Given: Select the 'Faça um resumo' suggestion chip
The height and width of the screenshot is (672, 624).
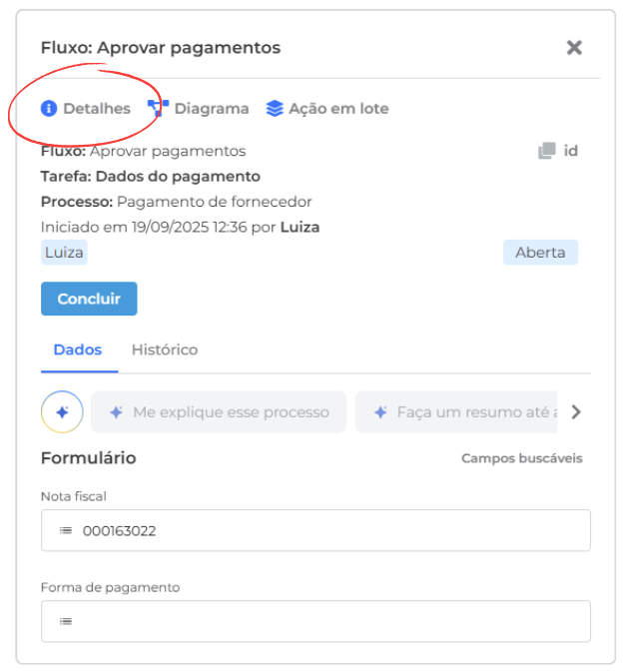Looking at the screenshot, I should pos(457,411).
